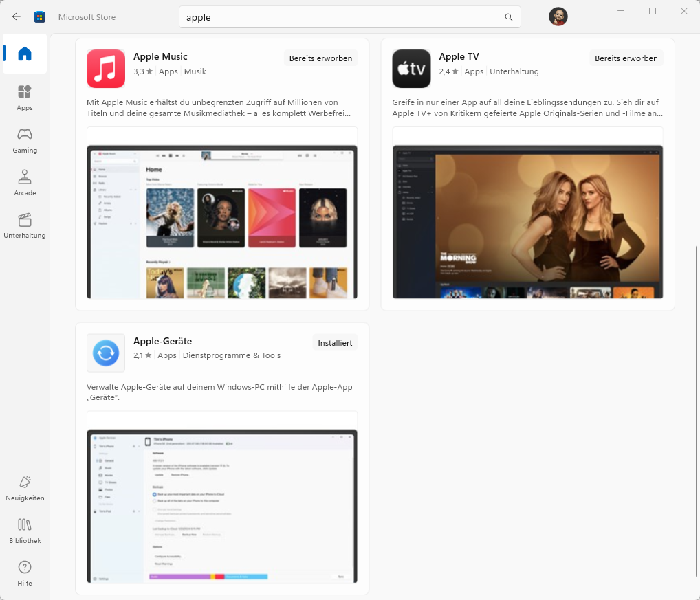Click Apple Music 3,3 star rating
The image size is (700, 600).
point(143,71)
